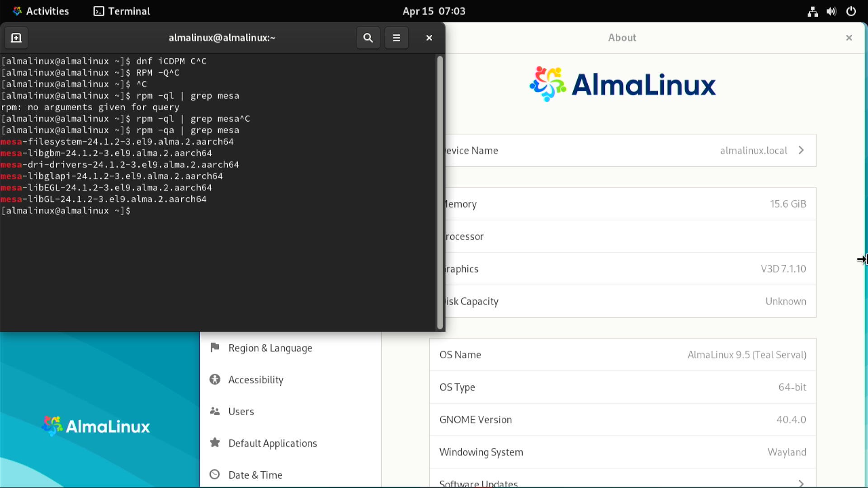The width and height of the screenshot is (868, 488).
Task: Click the About window title
Action: coord(622,38)
